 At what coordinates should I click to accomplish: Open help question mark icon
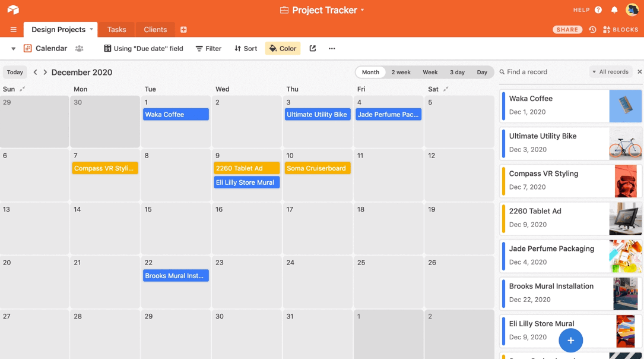coord(598,10)
